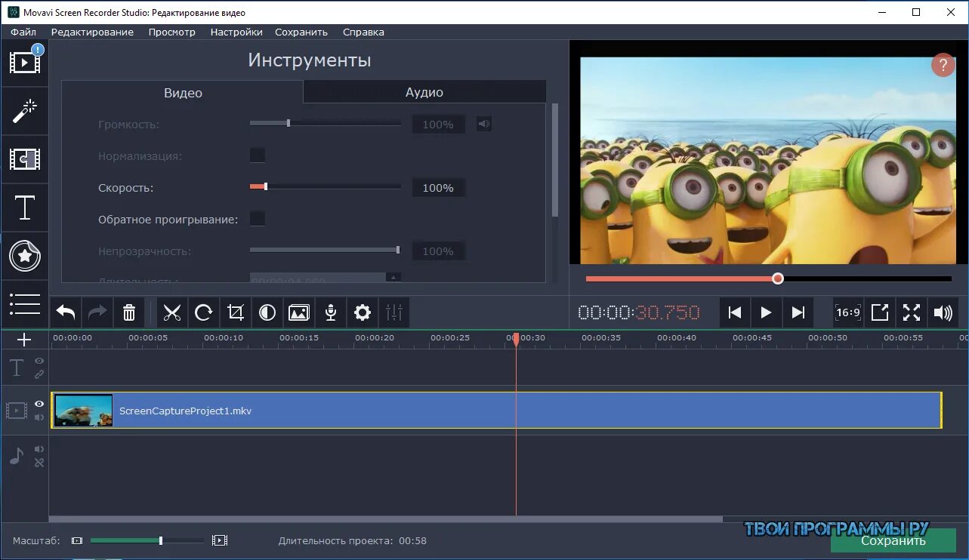Open the Редактирование menu
This screenshot has width=969, height=560.
92,32
